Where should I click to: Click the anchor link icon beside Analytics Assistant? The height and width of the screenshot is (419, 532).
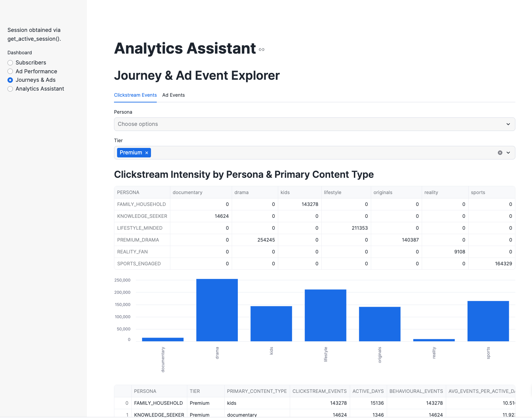point(261,50)
